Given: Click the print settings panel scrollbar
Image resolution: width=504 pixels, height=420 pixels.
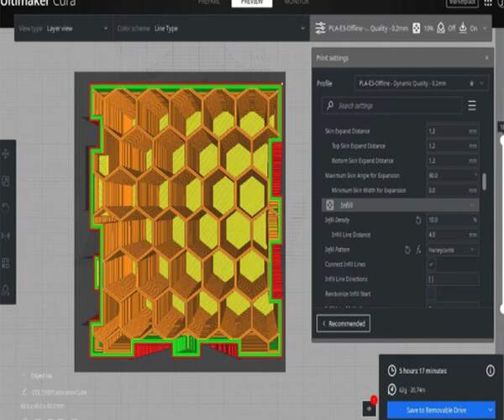Looking at the screenshot, I should click(x=484, y=181).
